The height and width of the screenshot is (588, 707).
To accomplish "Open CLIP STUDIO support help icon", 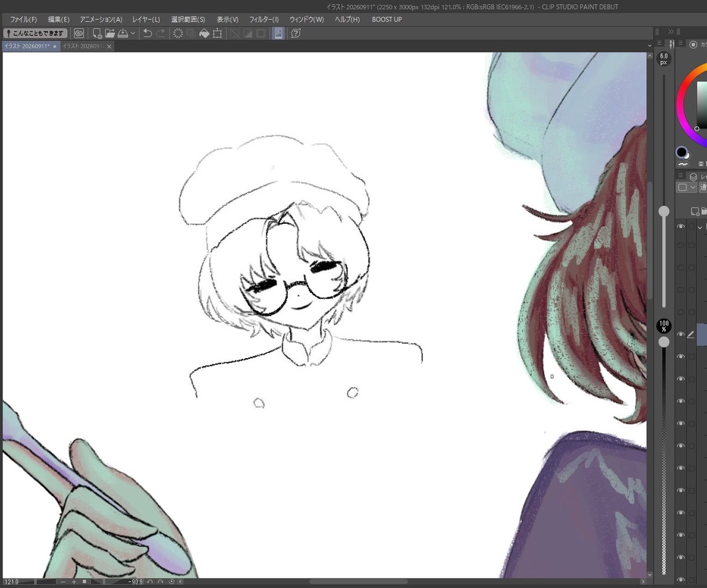I will pos(296,34).
